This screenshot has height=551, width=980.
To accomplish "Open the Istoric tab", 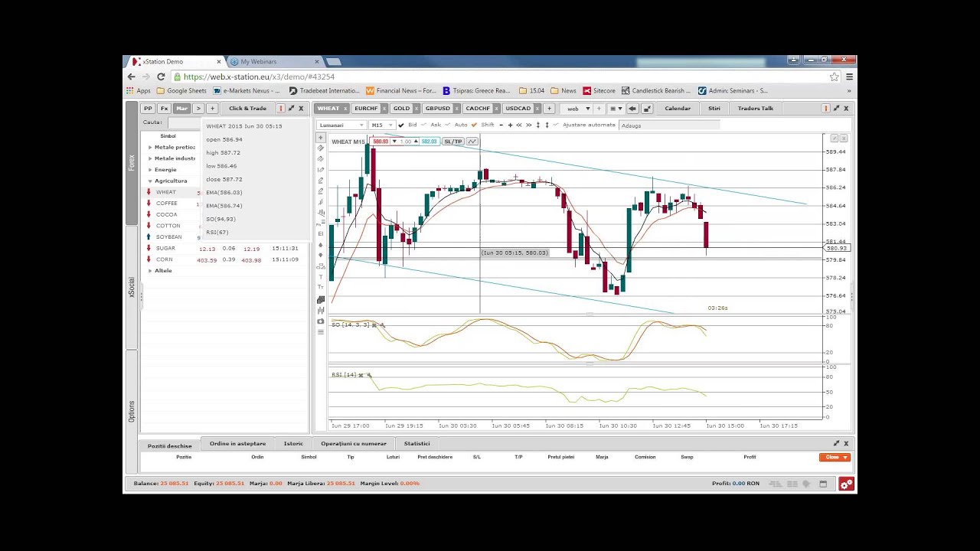I will coord(293,444).
